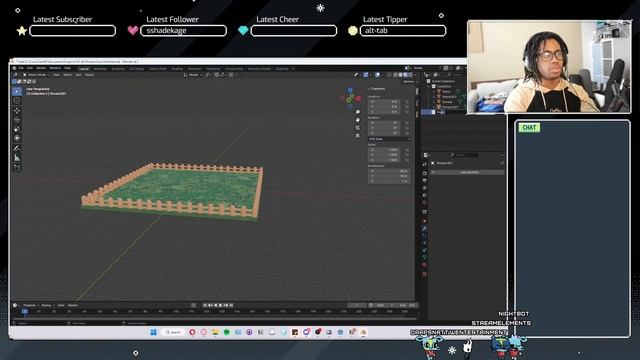The width and height of the screenshot is (640, 360).
Task: Click the Dimensions X value field
Action: coord(389,171)
